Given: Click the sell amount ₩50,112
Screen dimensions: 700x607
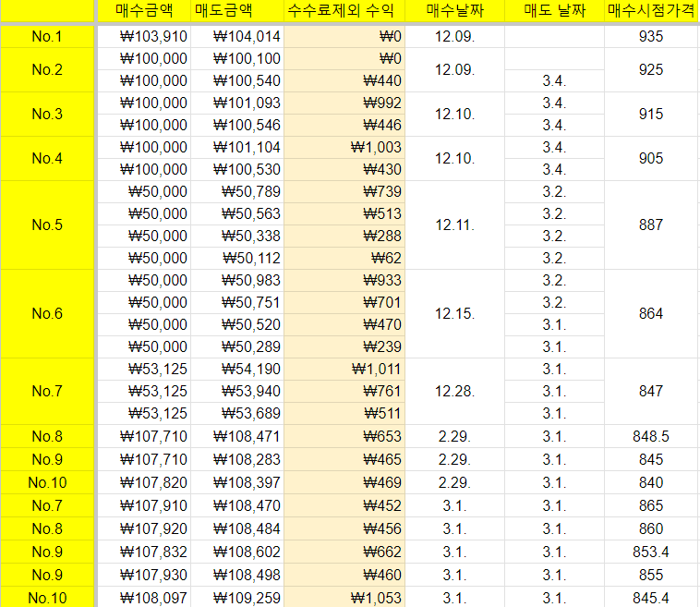Looking at the screenshot, I should click(237, 258).
